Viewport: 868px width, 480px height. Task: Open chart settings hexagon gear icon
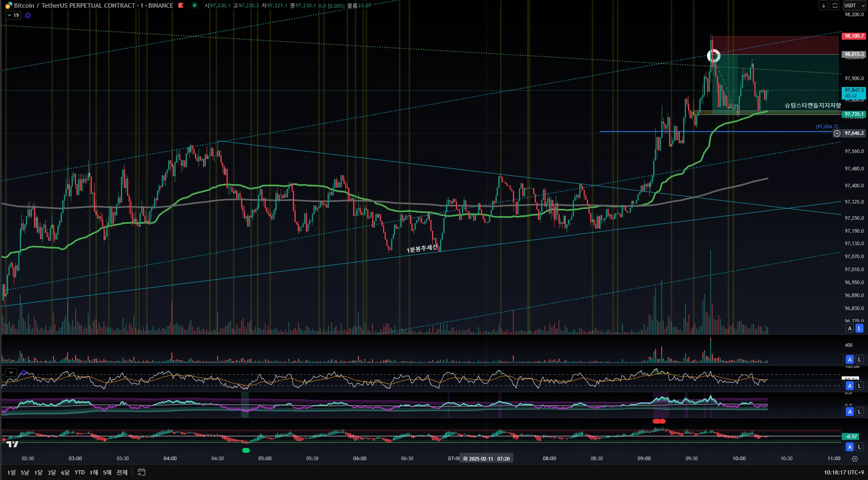[855, 459]
